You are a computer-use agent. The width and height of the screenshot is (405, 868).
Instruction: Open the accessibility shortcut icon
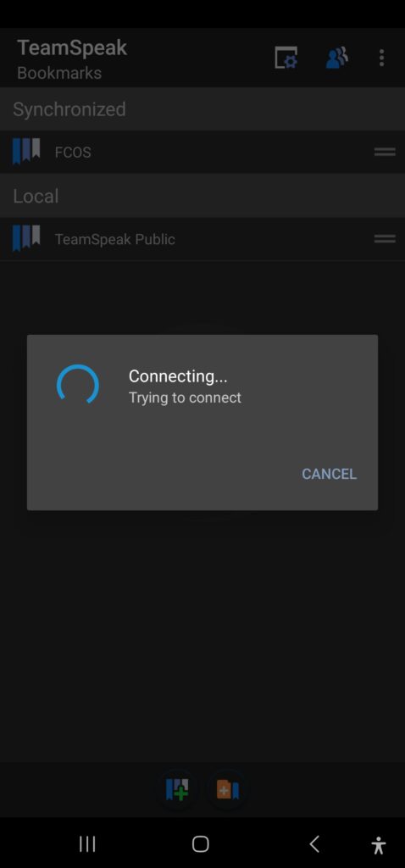[379, 845]
